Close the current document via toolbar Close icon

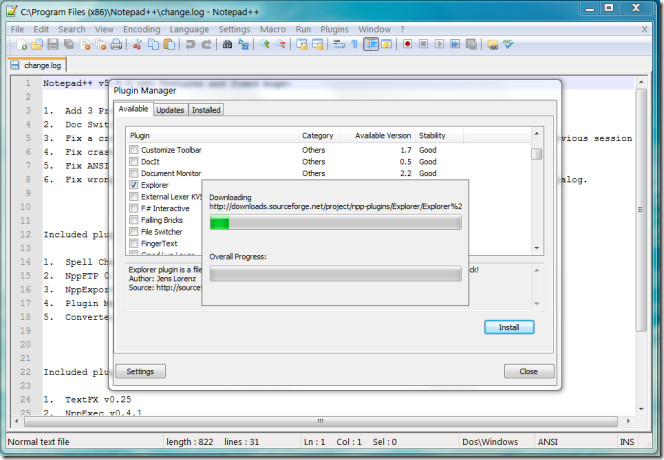pos(85,44)
